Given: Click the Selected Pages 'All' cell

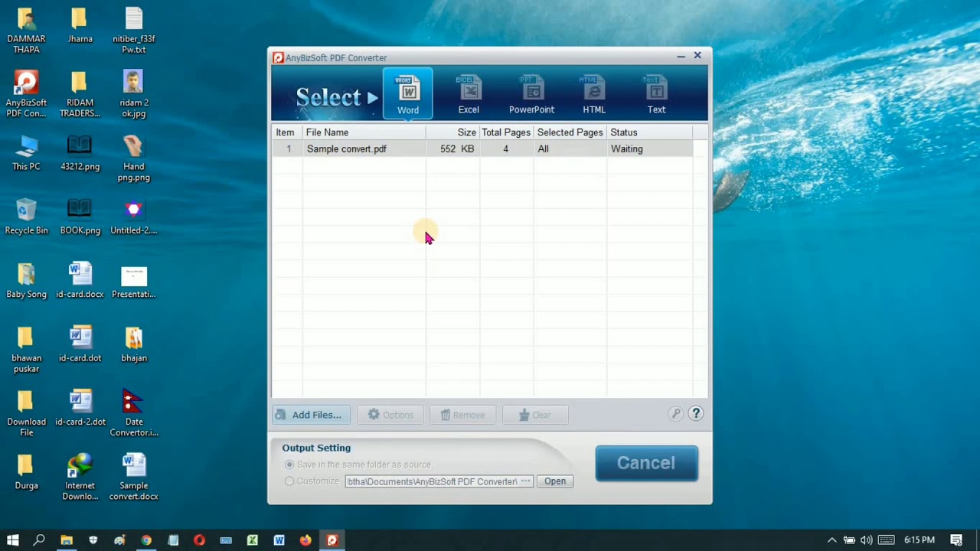Looking at the screenshot, I should (543, 149).
